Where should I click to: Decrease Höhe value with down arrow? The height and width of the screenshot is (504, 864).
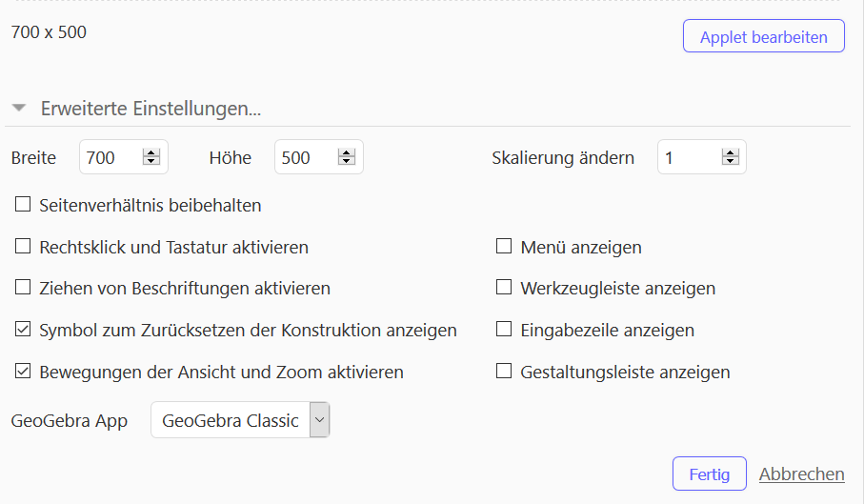pyautogui.click(x=346, y=161)
